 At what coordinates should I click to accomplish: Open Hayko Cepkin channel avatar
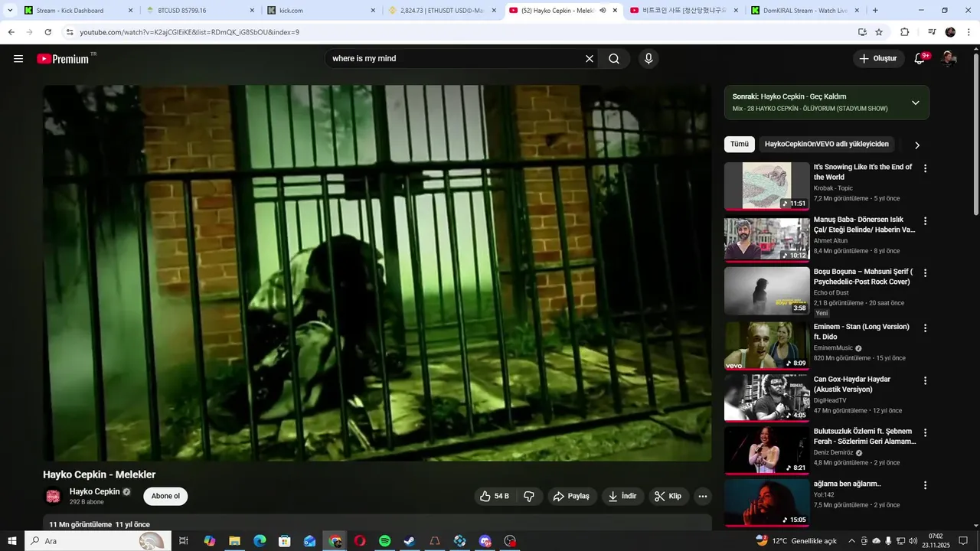53,497
